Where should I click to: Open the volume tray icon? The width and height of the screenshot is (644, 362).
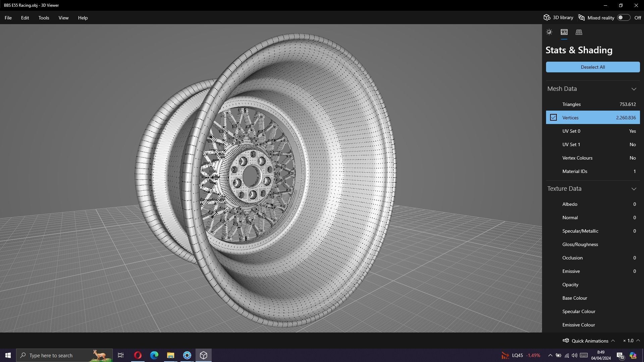click(575, 355)
